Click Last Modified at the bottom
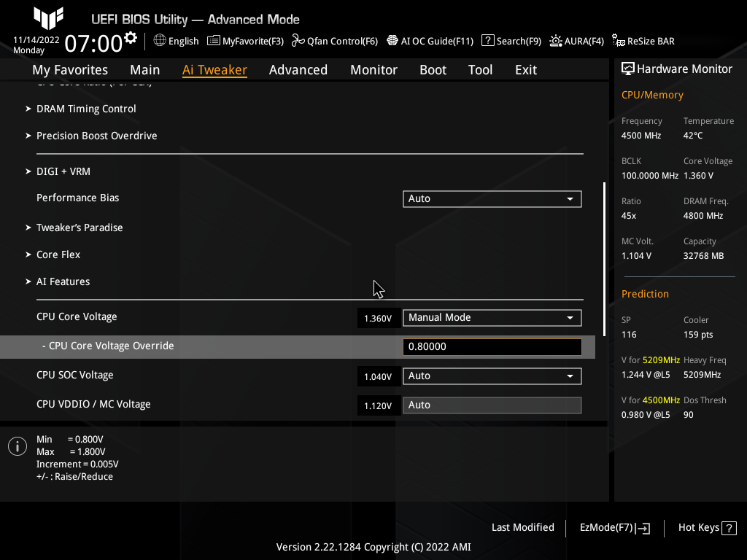Viewport: 747px width, 560px height. click(522, 527)
